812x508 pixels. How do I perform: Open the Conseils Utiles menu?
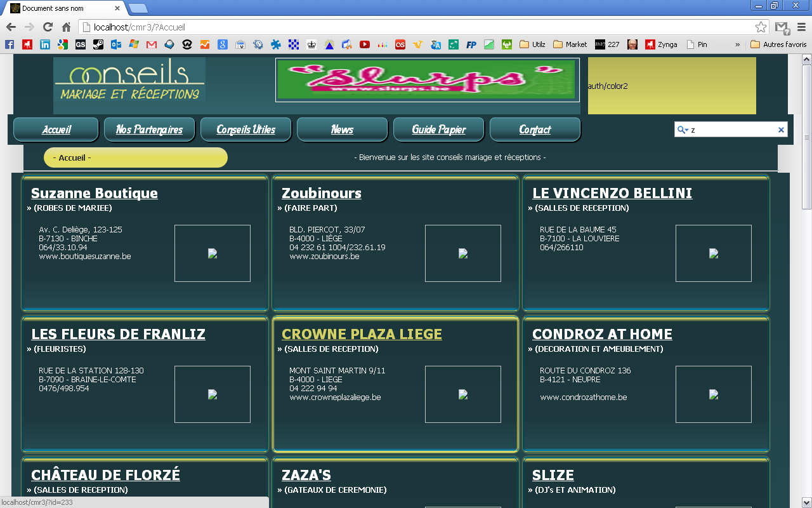(246, 129)
